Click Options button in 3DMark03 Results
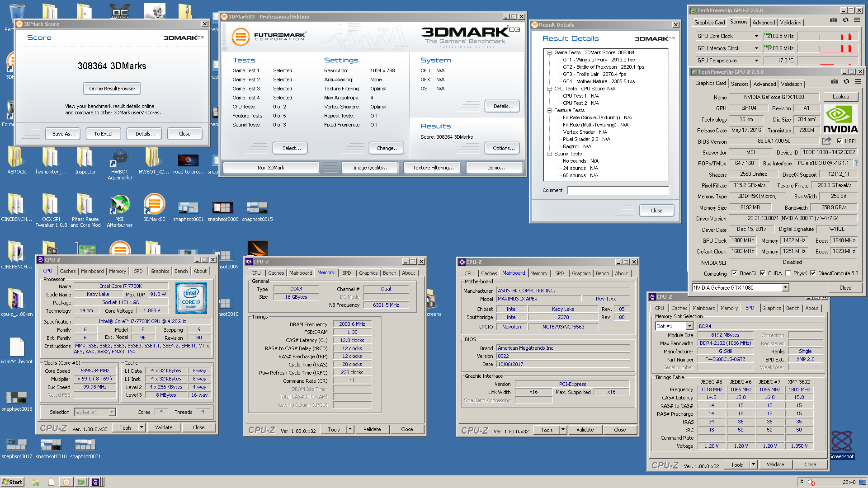 [503, 148]
